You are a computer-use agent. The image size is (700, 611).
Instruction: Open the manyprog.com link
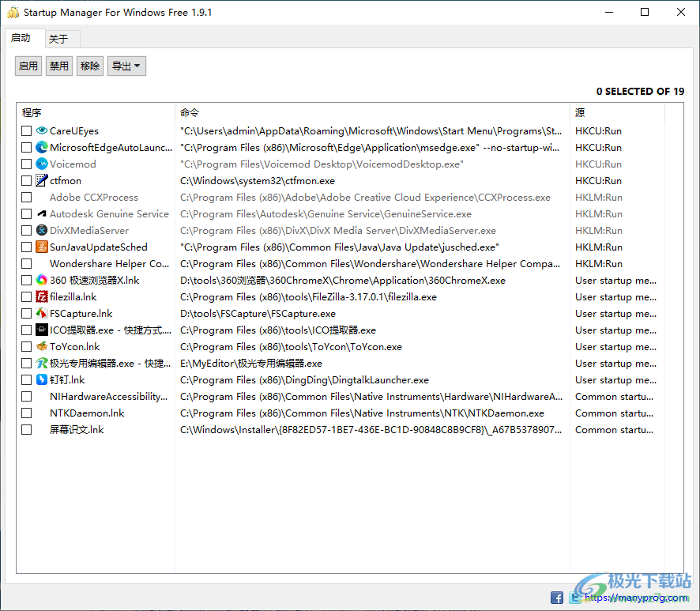coord(636,598)
